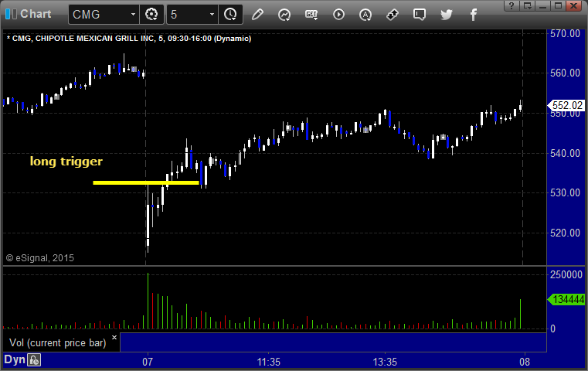Open the chart studies icon menu
This screenshot has width=588, height=371.
pyautogui.click(x=284, y=15)
